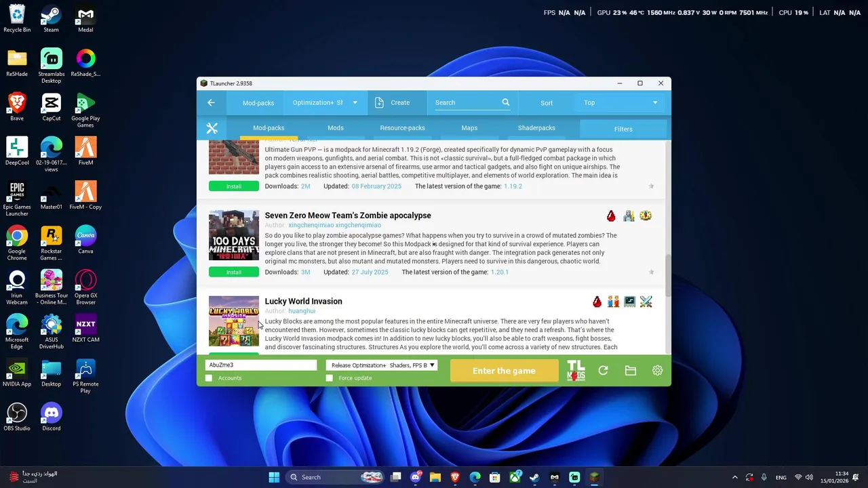Click monitor category icon on Lucky World Invasion

pyautogui.click(x=630, y=302)
